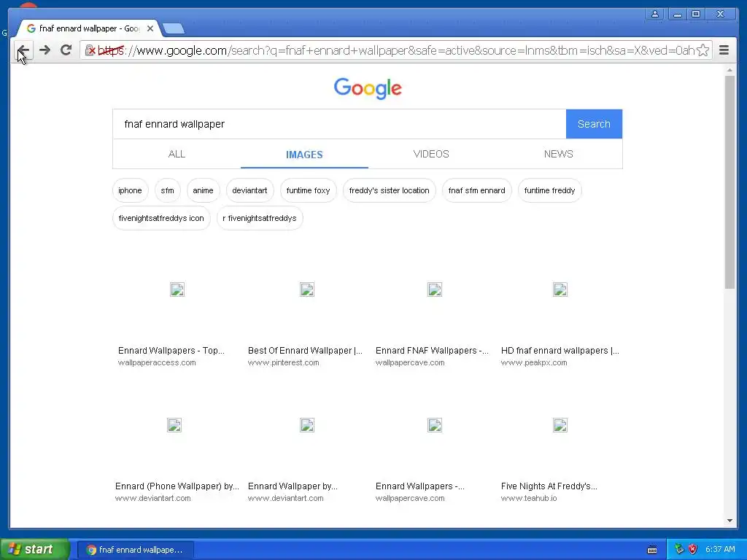Image resolution: width=747 pixels, height=560 pixels.
Task: Close the fnaf ennard wallpaper tab
Action: click(x=150, y=28)
